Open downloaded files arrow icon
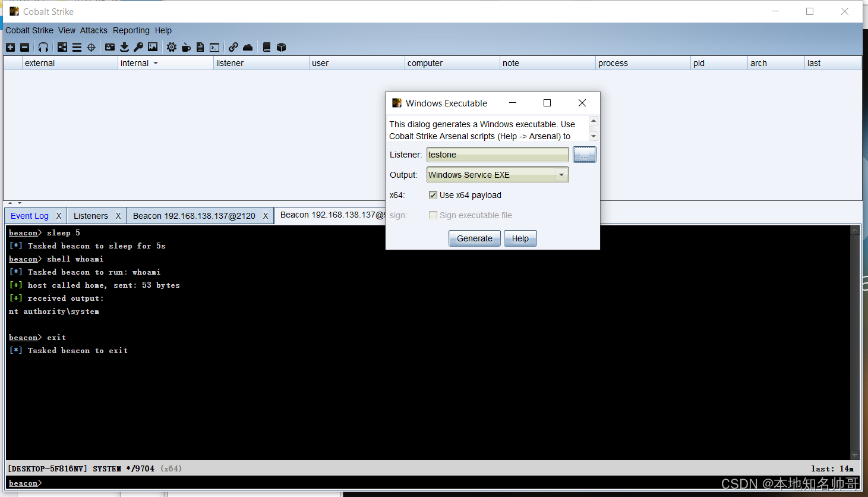The width and height of the screenshot is (868, 497). (124, 47)
